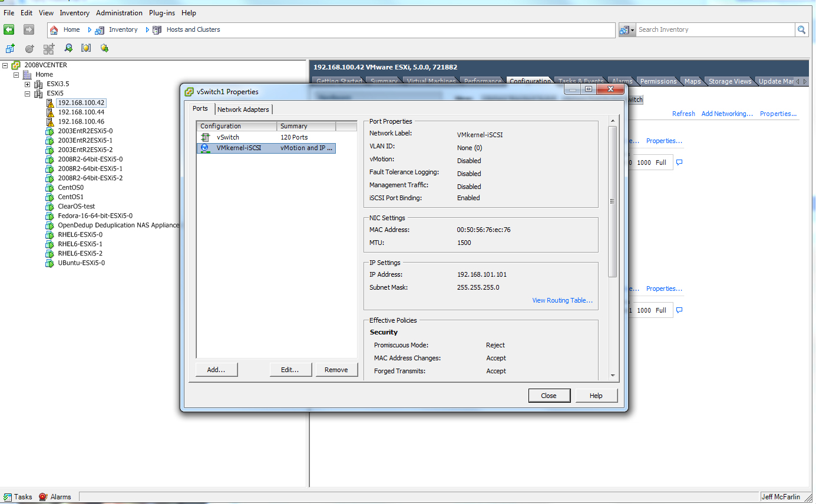Viewport: 816px width, 504px height.
Task: Open the Permissions tab
Action: [658, 81]
